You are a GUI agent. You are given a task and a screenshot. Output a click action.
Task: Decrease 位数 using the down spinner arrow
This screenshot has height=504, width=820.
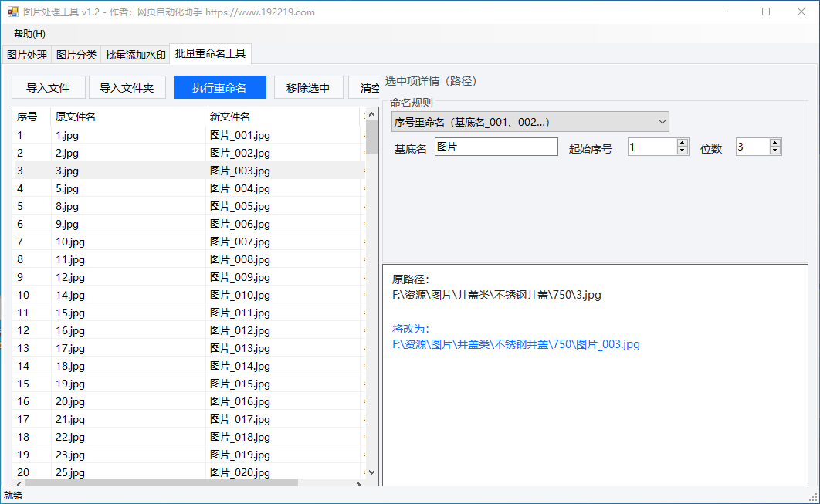point(775,151)
